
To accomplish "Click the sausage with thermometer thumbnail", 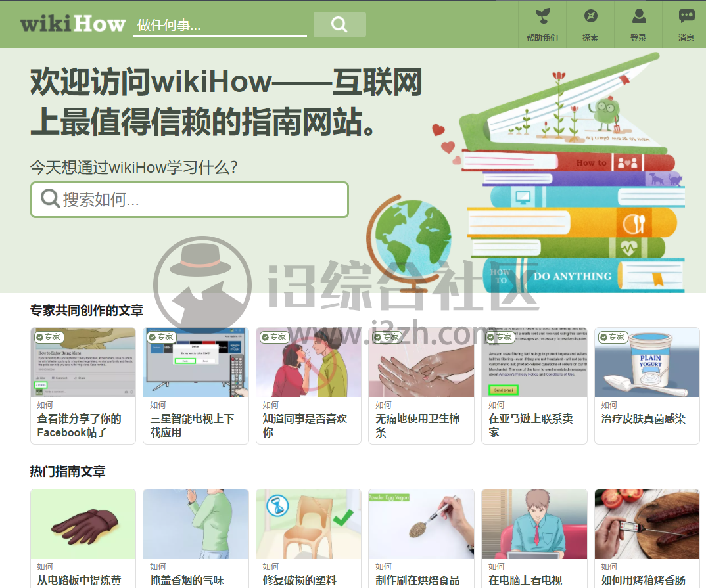I will [647, 524].
